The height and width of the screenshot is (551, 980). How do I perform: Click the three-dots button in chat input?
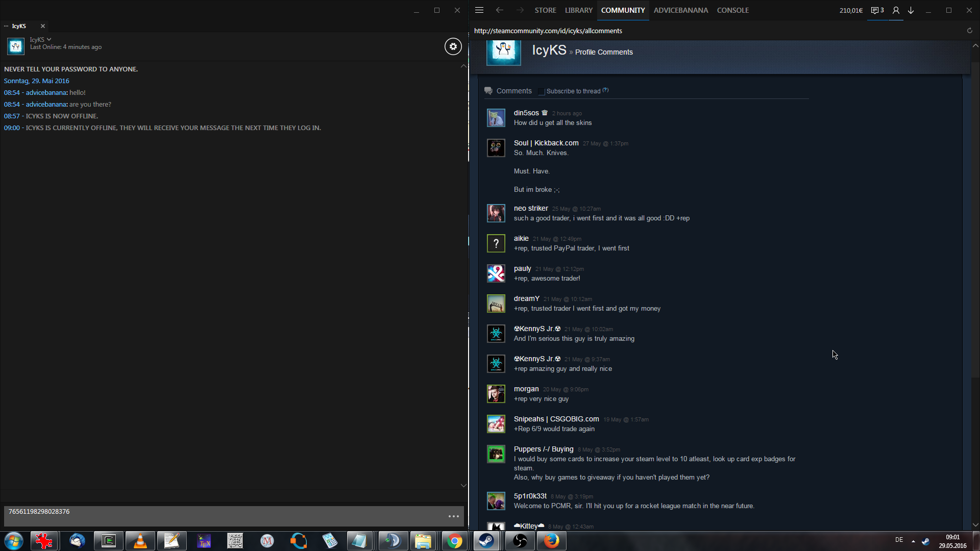[453, 516]
